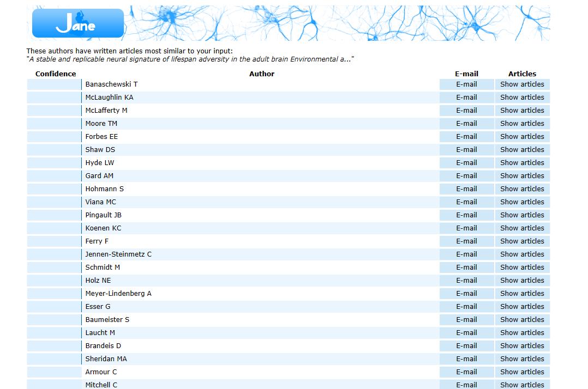The height and width of the screenshot is (389, 588).
Task: Open E-mail link for Banaschewski T
Action: point(466,84)
